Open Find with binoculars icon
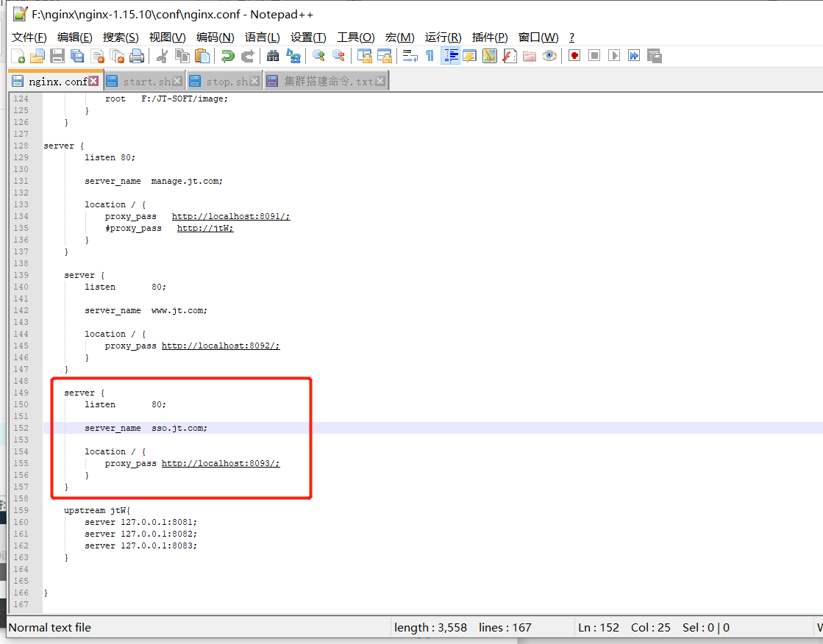 pos(272,56)
